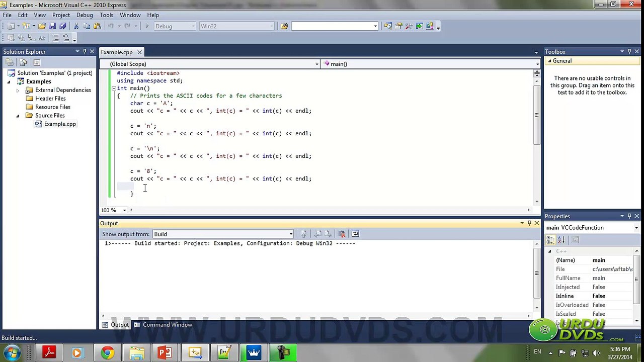Click Show All Files in Solution Explorer
Image resolution: width=644 pixels, height=362 pixels.
tap(23, 62)
